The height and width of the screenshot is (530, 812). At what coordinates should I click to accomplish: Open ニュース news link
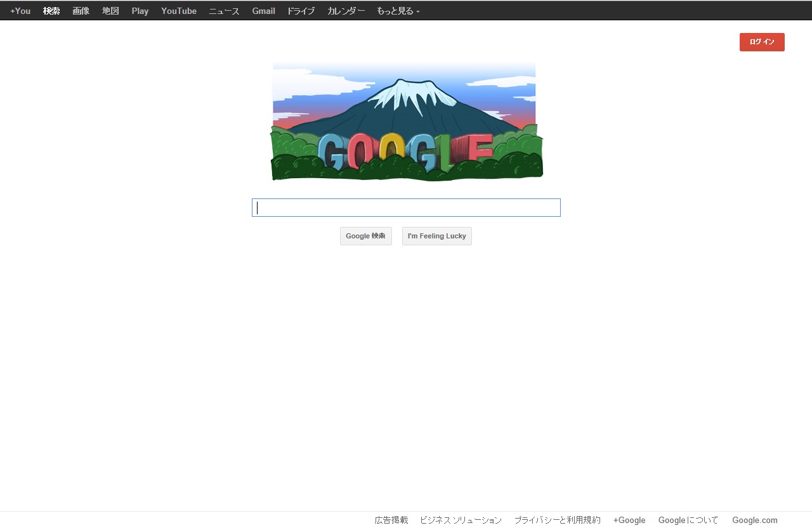(225, 11)
